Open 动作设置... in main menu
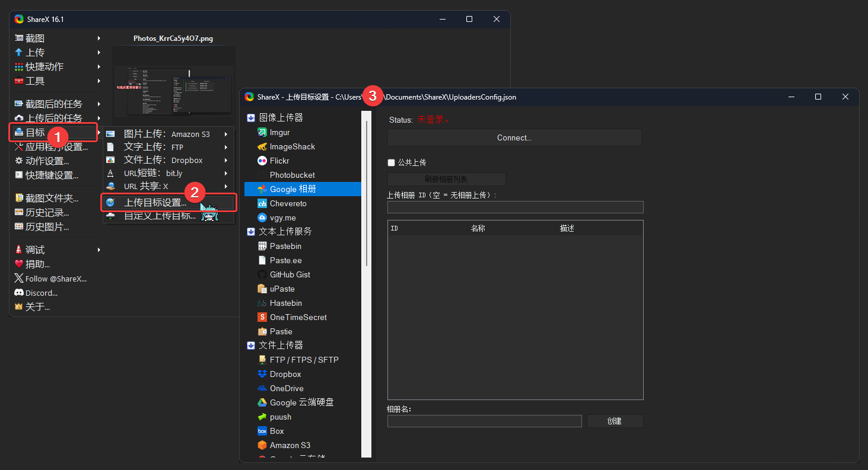 tap(57, 161)
